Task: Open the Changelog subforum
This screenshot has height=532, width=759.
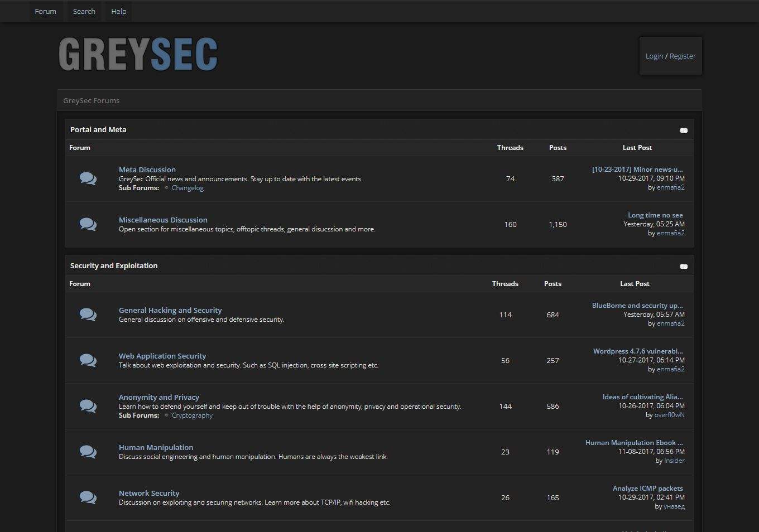Action: [x=188, y=188]
